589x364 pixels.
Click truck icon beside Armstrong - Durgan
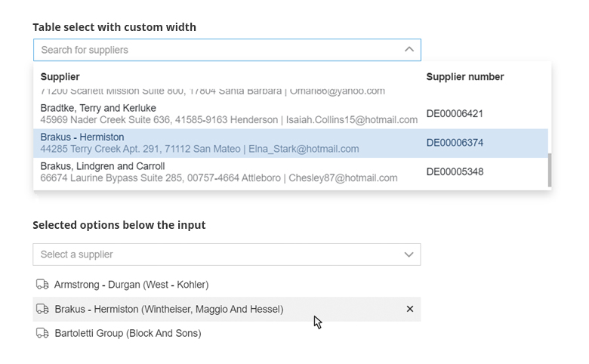42,285
